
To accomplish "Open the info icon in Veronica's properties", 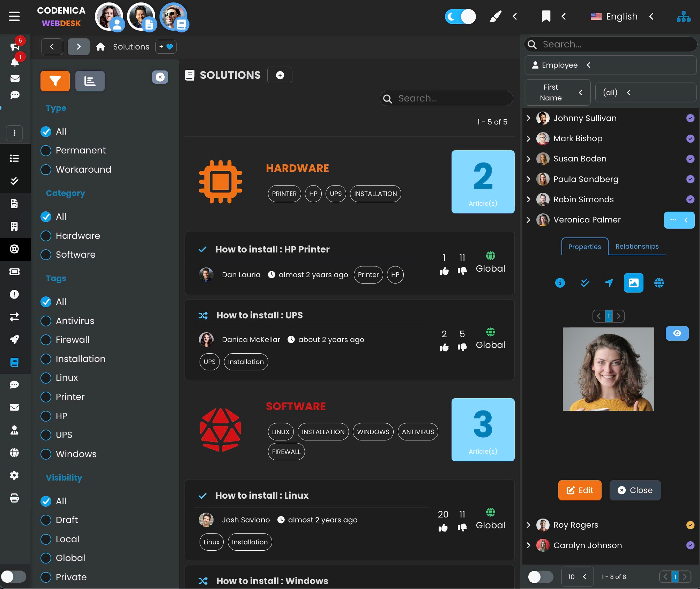I will coord(560,283).
